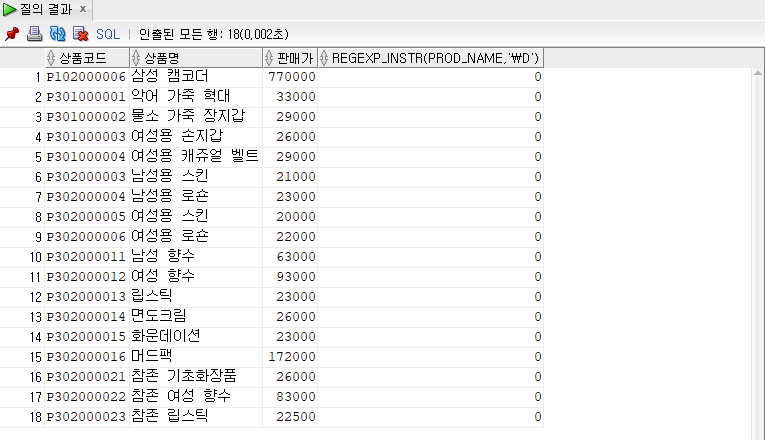Select cell 여성용 로숀
Viewport: 766px width, 440px height.
tap(196, 237)
